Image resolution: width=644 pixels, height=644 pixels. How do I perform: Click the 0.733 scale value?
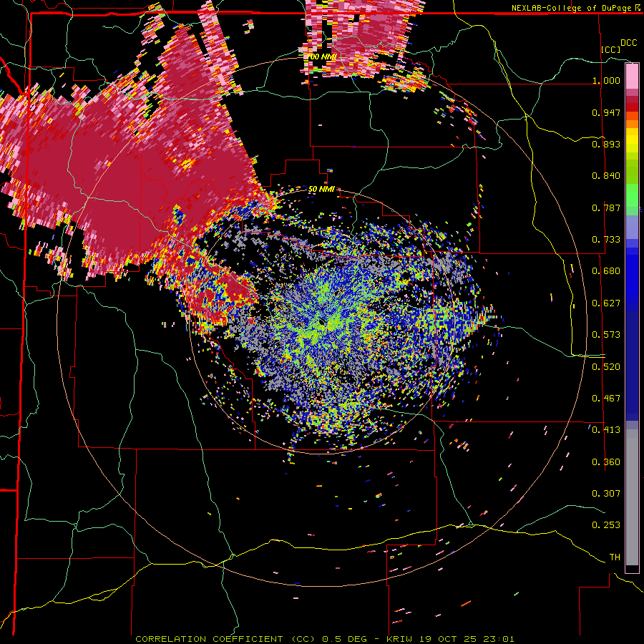[606, 240]
